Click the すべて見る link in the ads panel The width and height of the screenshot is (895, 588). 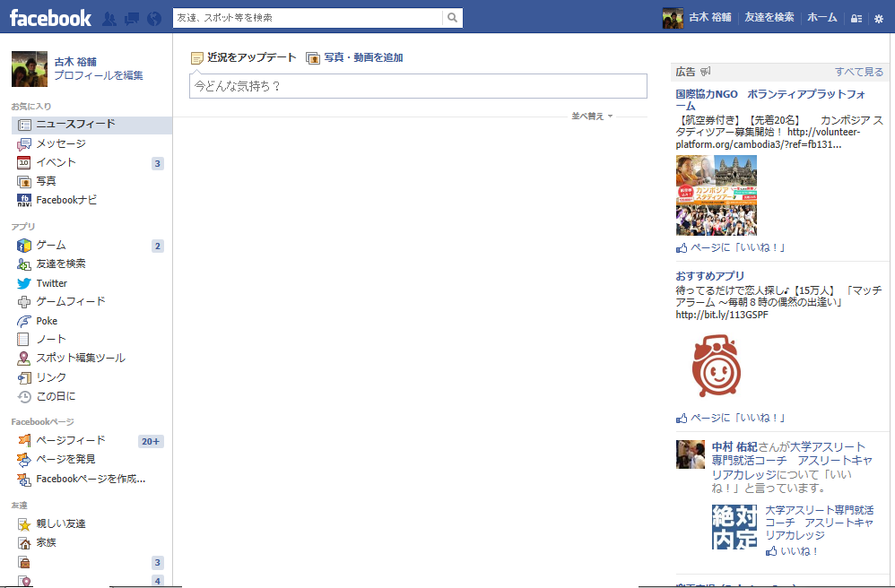tap(859, 72)
